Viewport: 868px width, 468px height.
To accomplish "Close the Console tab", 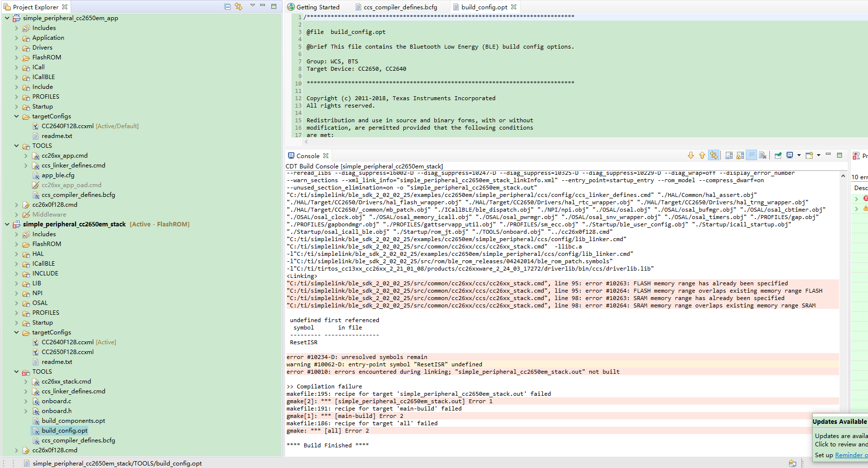I will point(326,156).
